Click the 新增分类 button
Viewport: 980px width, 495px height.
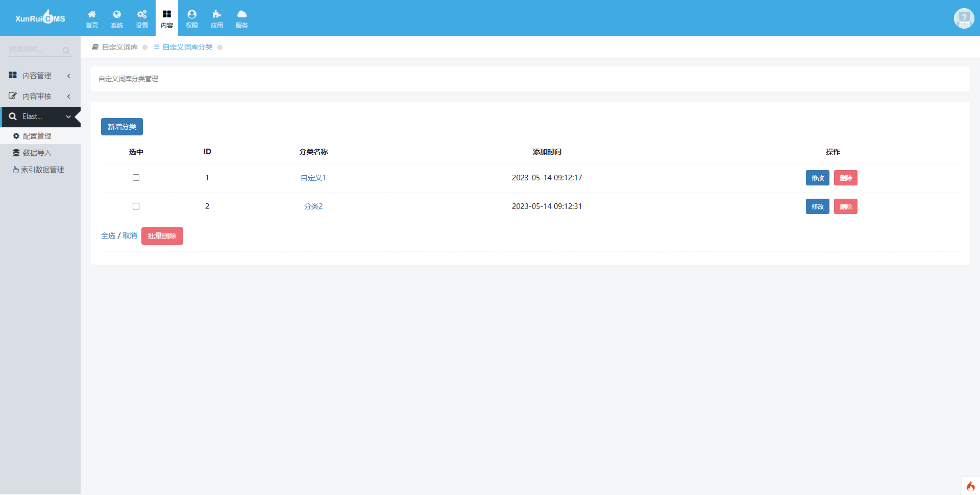[122, 127]
